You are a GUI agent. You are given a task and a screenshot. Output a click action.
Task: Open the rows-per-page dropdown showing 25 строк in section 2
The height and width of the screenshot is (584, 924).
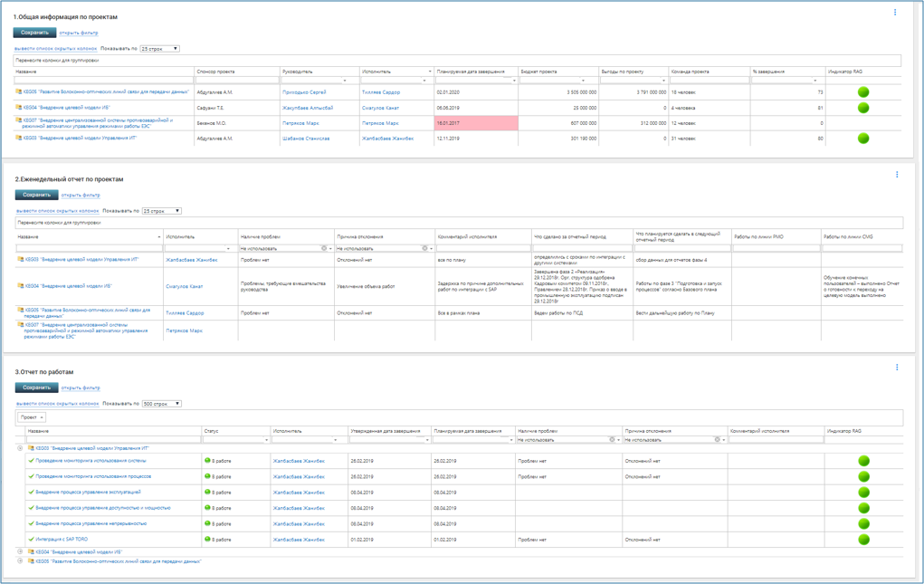pyautogui.click(x=161, y=211)
